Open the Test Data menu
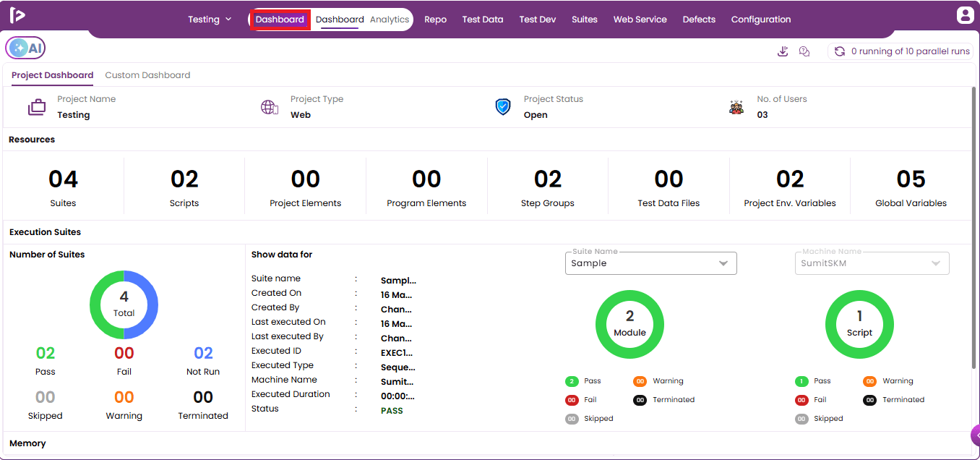Viewport: 980px width, 460px height. click(483, 20)
